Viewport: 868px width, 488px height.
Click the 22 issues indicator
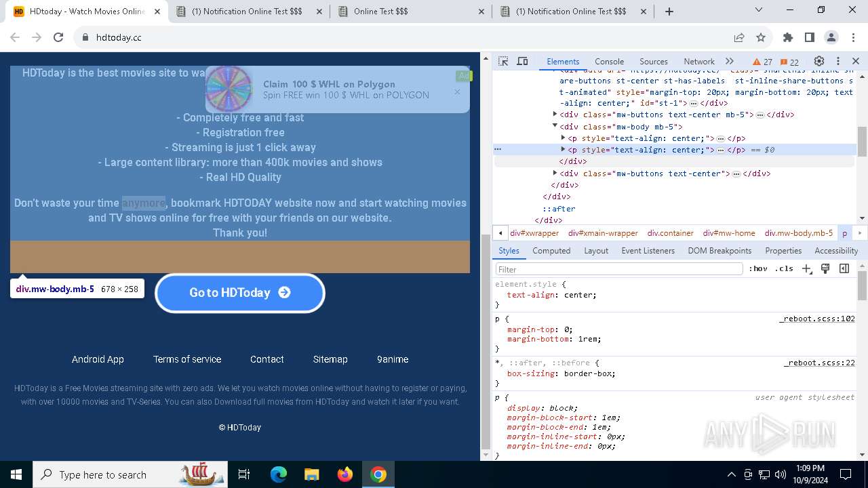coord(789,62)
